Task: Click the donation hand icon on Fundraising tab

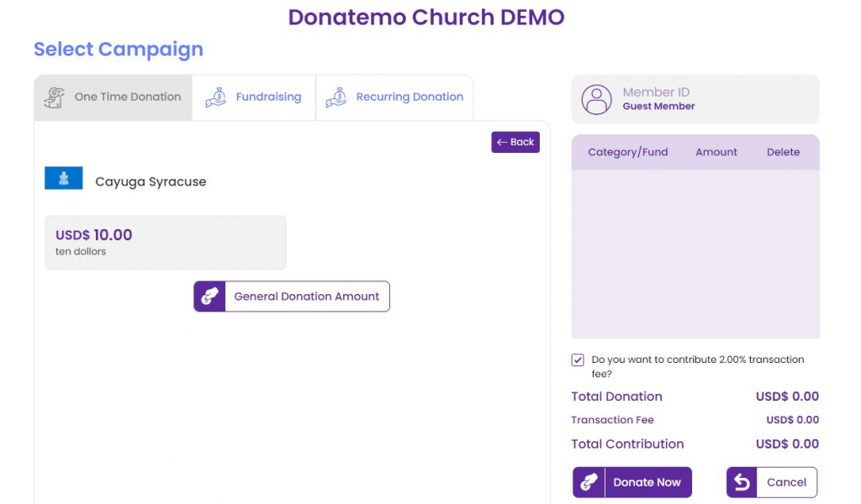Action: (216, 97)
